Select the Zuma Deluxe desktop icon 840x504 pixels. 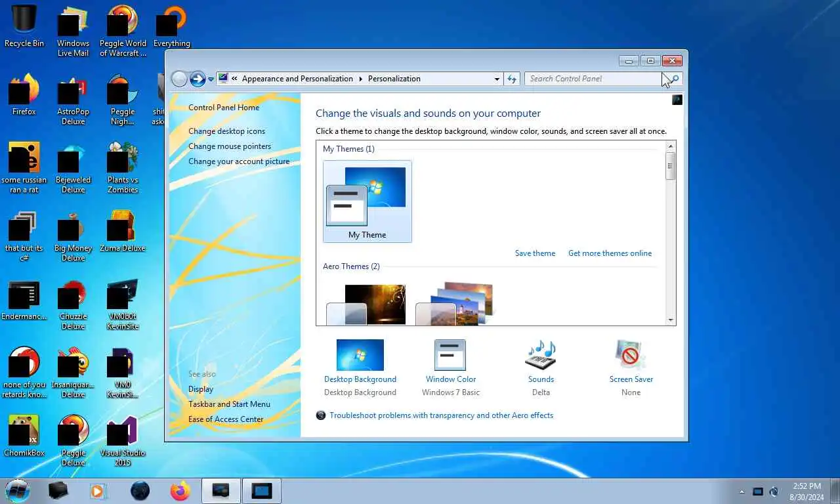point(123,231)
